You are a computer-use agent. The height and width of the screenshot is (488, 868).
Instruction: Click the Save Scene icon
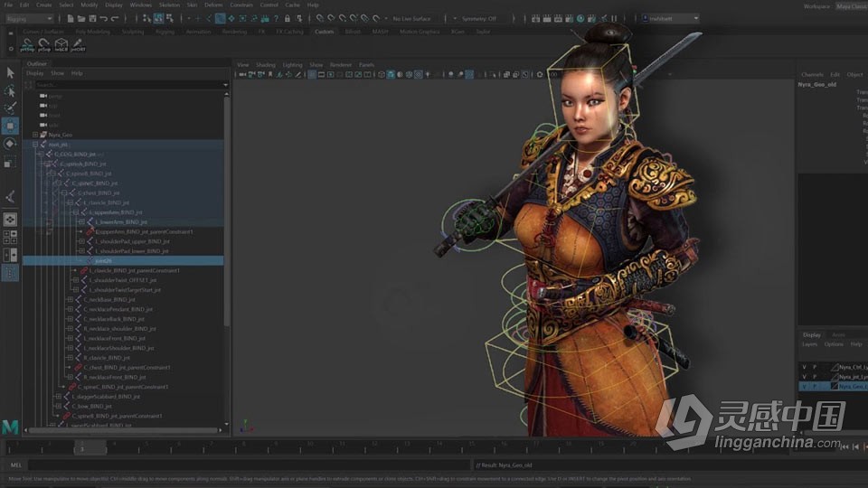click(x=92, y=19)
